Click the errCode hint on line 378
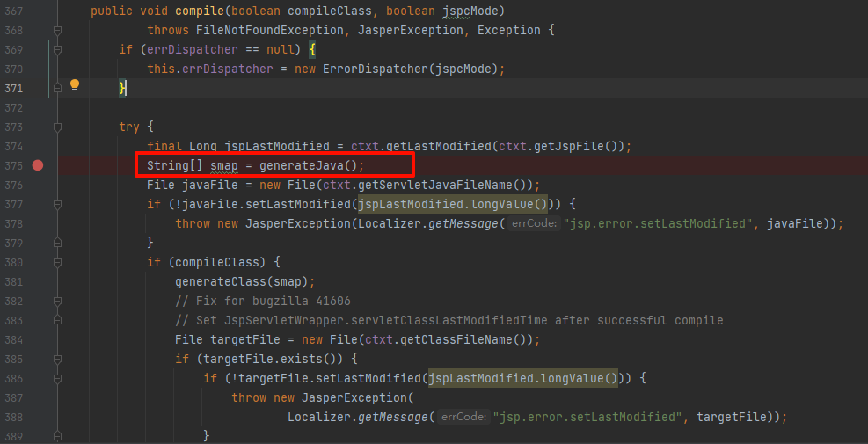 coord(535,224)
